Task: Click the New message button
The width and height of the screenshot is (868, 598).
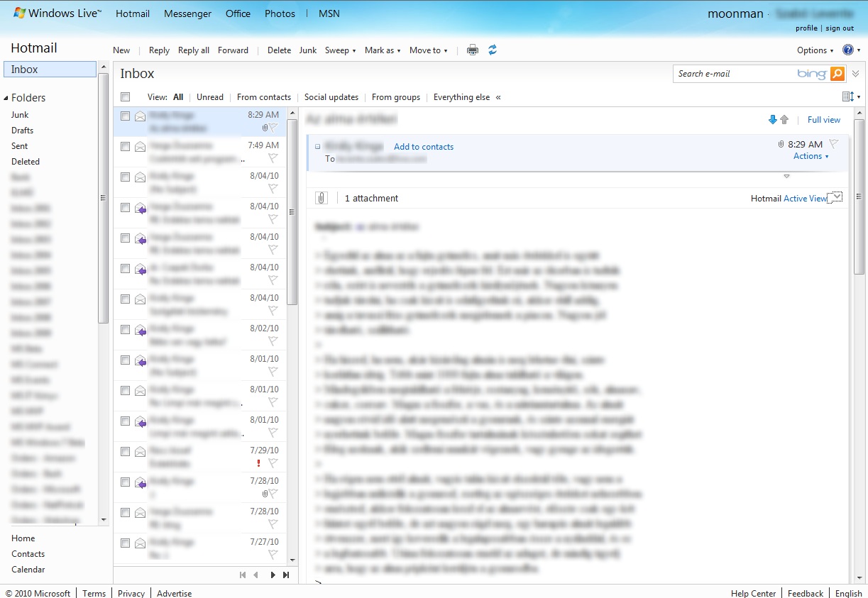Action: (121, 50)
